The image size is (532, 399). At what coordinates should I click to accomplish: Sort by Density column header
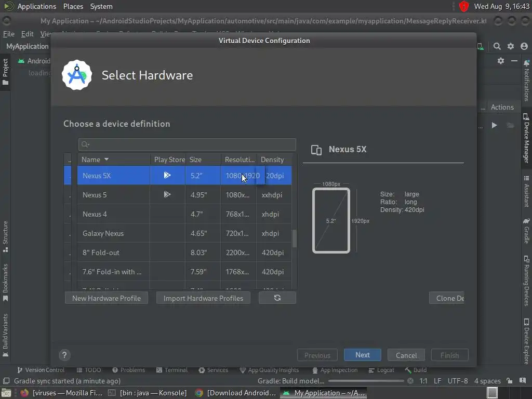click(x=274, y=159)
